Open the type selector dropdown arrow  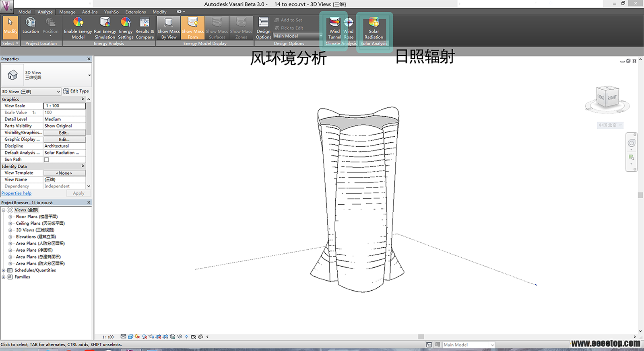click(x=89, y=75)
